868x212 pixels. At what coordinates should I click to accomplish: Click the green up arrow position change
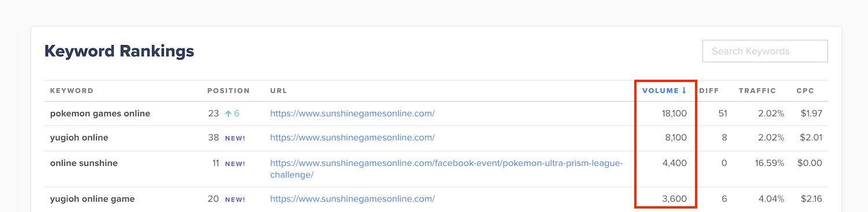click(x=228, y=114)
